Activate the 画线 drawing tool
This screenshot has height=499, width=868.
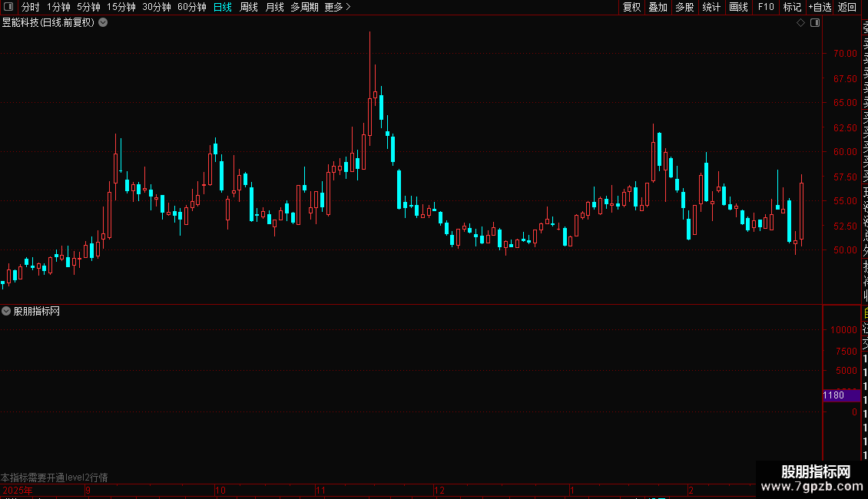738,7
